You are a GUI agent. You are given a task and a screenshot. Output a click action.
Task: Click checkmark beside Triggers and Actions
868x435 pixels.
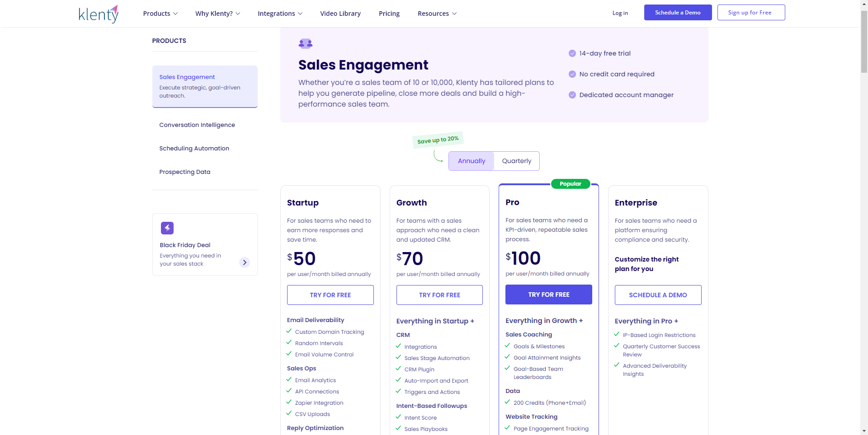point(398,391)
